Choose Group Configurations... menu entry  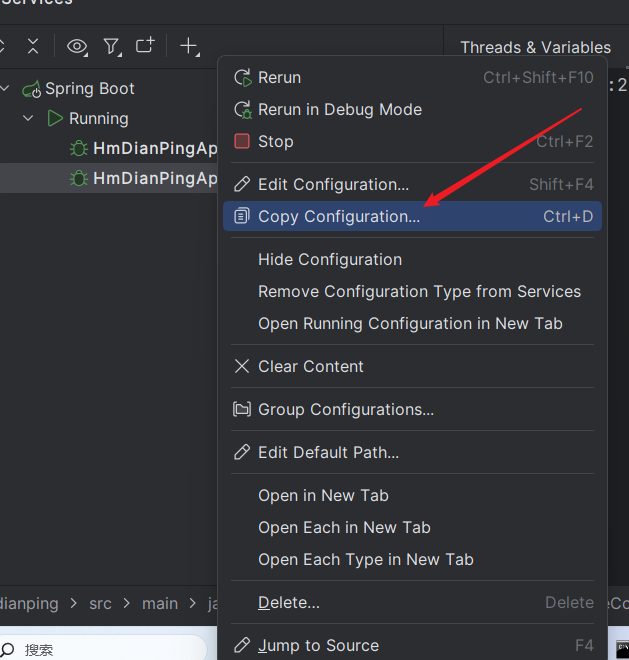pyautogui.click(x=412, y=409)
